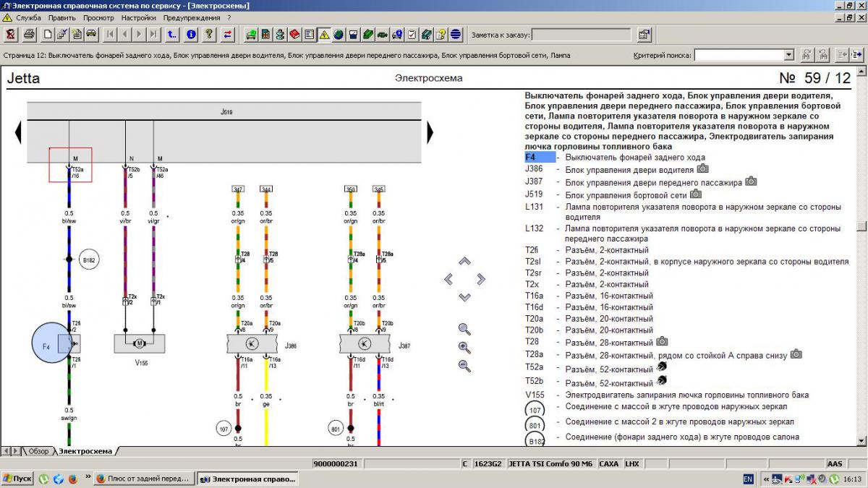The height and width of the screenshot is (488, 868).
Task: Click the red X exit icon in the toolbar
Action: [10, 34]
